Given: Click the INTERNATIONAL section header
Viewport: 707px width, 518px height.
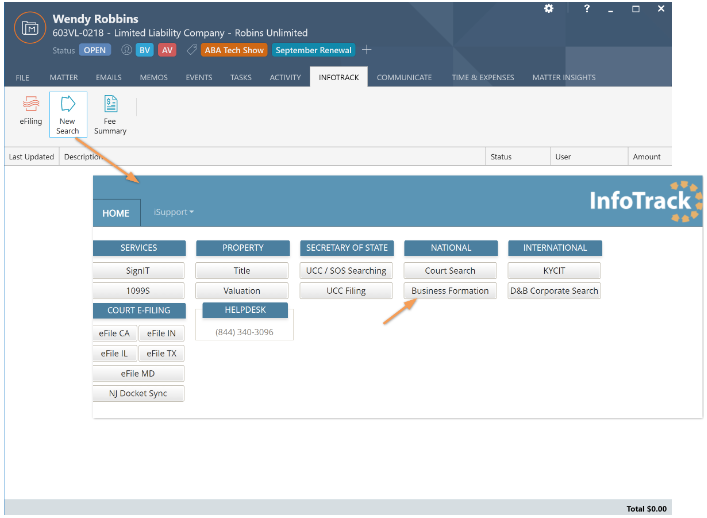Looking at the screenshot, I should [x=555, y=248].
